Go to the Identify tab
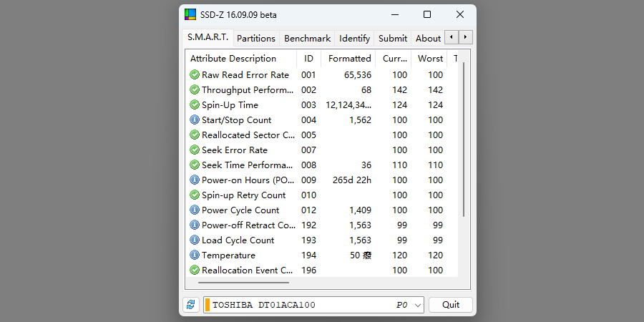 [354, 39]
